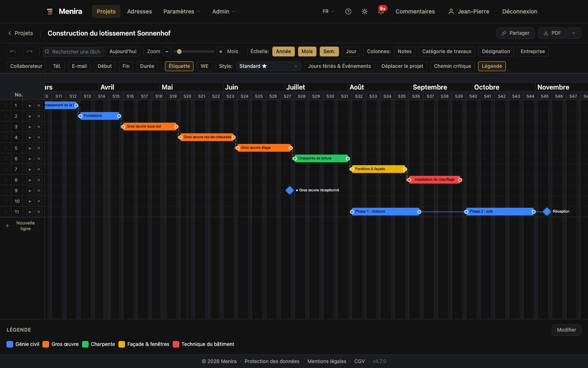Enable Jour scale

click(x=351, y=52)
